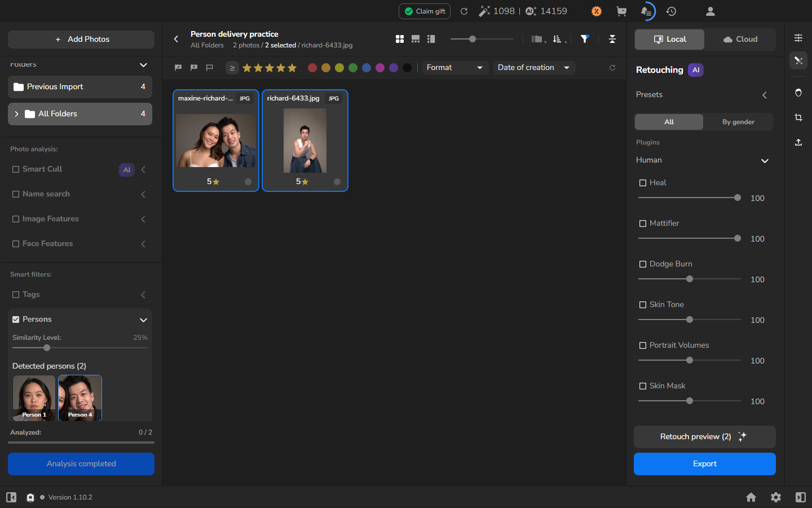Enable the Heal retouching checkbox
The image size is (812, 508).
click(x=643, y=183)
